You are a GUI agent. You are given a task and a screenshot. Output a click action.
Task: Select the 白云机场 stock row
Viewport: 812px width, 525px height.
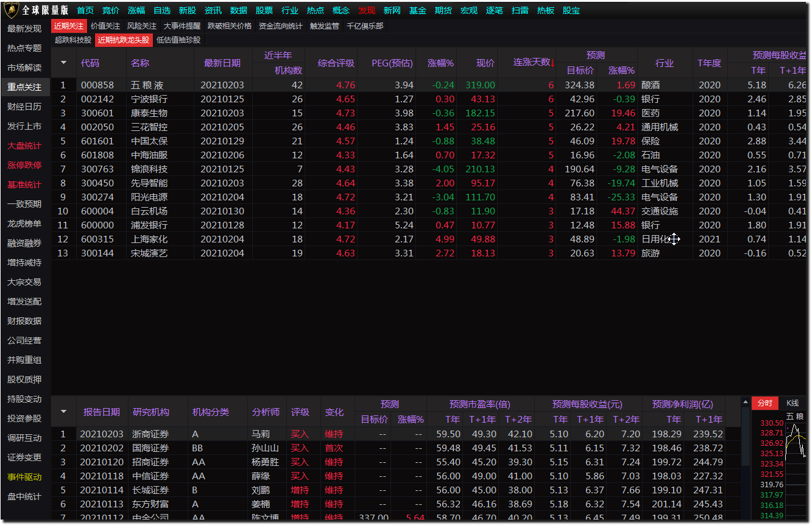(x=429, y=211)
